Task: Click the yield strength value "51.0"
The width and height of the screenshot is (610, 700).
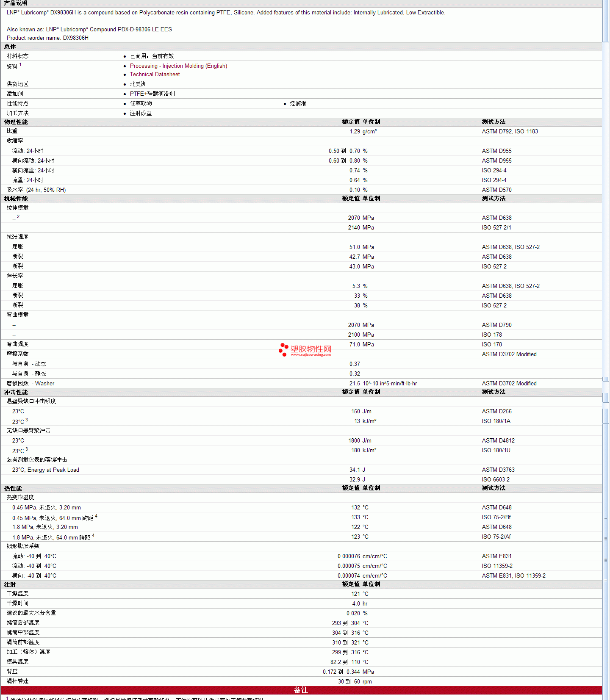Action: pos(355,247)
